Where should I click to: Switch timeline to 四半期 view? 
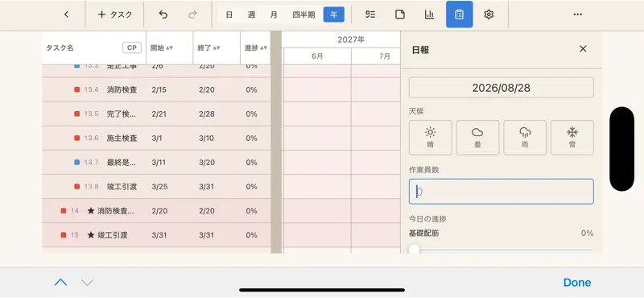pos(303,14)
